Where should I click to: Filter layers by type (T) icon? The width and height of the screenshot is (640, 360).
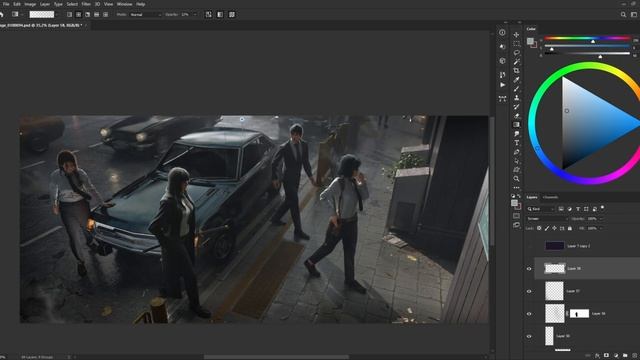coord(578,209)
